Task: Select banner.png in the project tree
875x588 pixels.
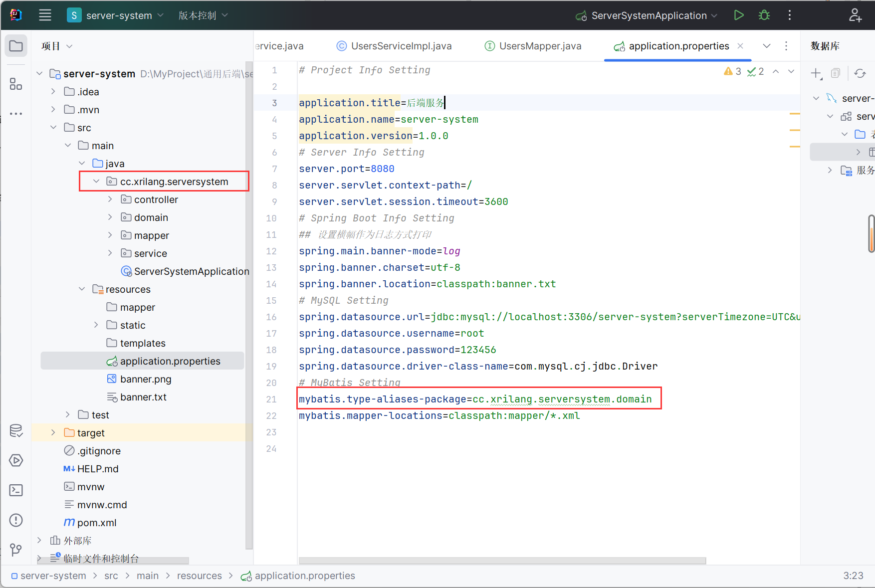Action: pos(139,379)
